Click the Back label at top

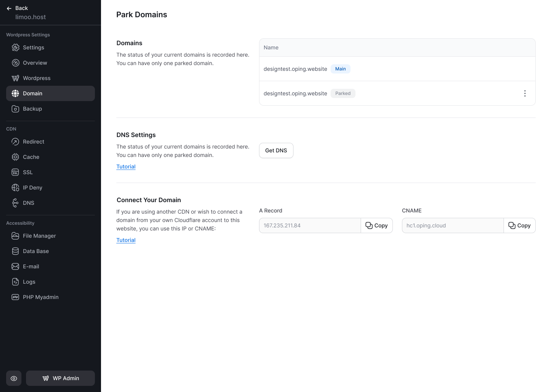(21, 8)
